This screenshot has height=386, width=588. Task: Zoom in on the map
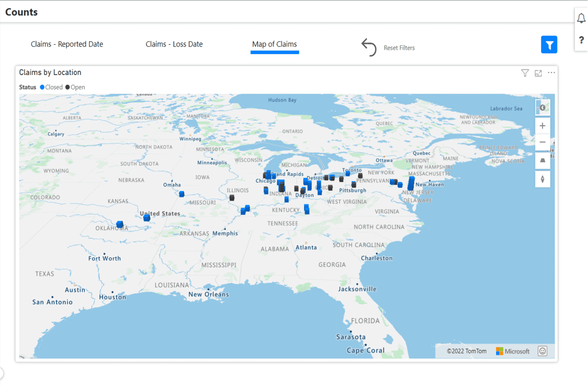[x=542, y=126]
